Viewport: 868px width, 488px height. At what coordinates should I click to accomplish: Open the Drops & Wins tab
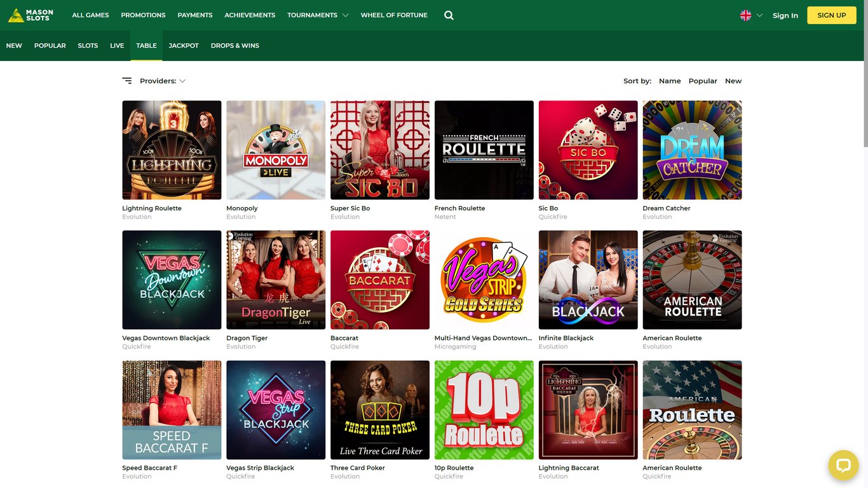click(235, 46)
